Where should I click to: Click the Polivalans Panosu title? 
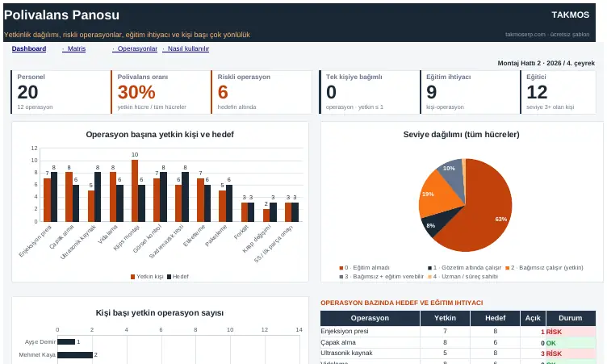[x=61, y=15]
